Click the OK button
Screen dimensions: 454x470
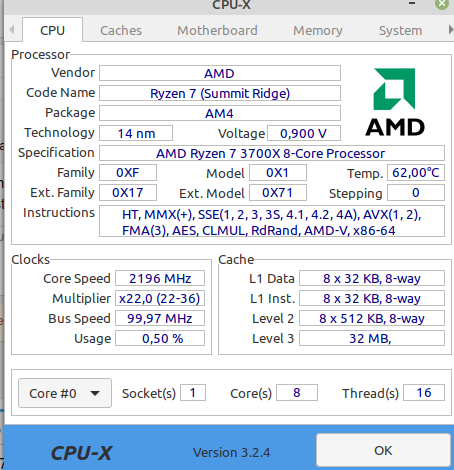point(383,450)
